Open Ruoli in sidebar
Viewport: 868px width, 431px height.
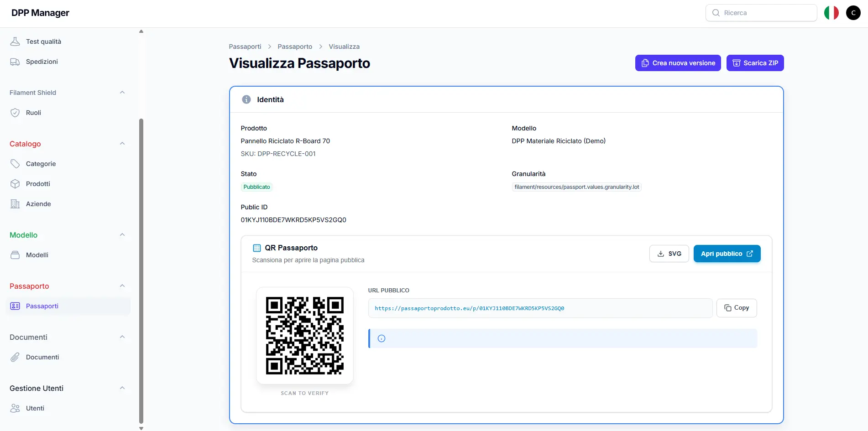coord(68,113)
